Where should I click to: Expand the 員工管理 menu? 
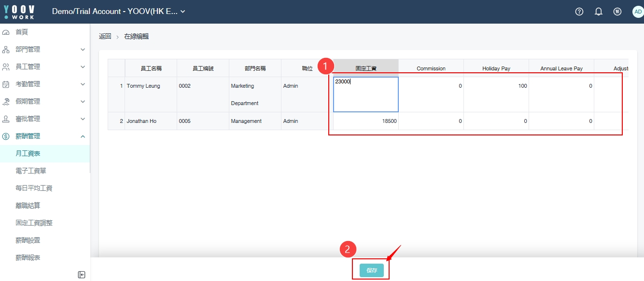44,67
